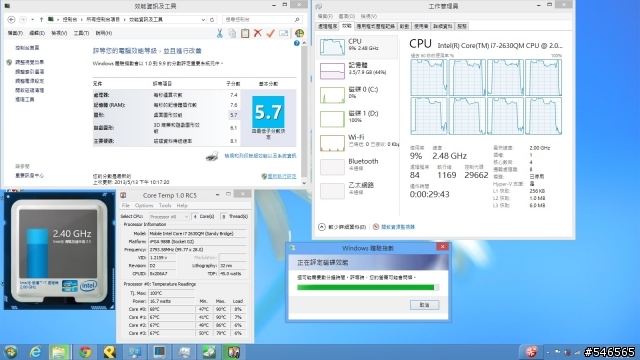Open the Tools (T) menu in control panel
This screenshot has height=360, width=640.
(x=81, y=33)
